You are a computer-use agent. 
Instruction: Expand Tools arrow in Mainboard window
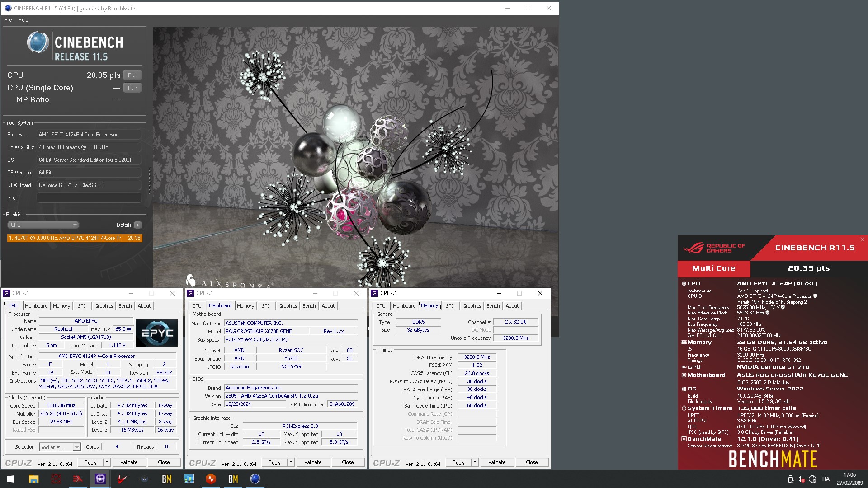[291, 462]
